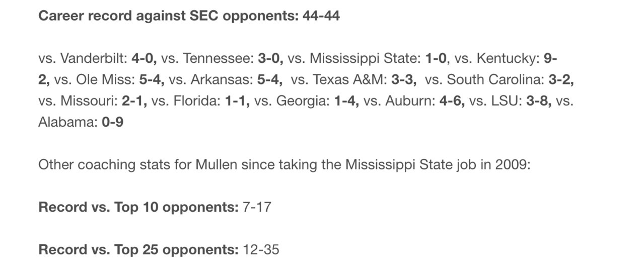This screenshot has height=272, width=644.
Task: Click the Other coaching stats for Mullen sentence
Action: coord(284,164)
